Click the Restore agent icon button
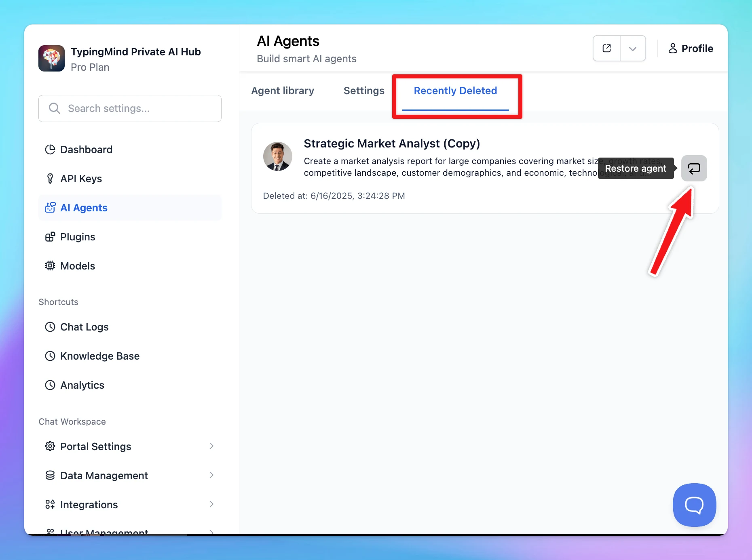This screenshot has width=752, height=560. click(694, 168)
